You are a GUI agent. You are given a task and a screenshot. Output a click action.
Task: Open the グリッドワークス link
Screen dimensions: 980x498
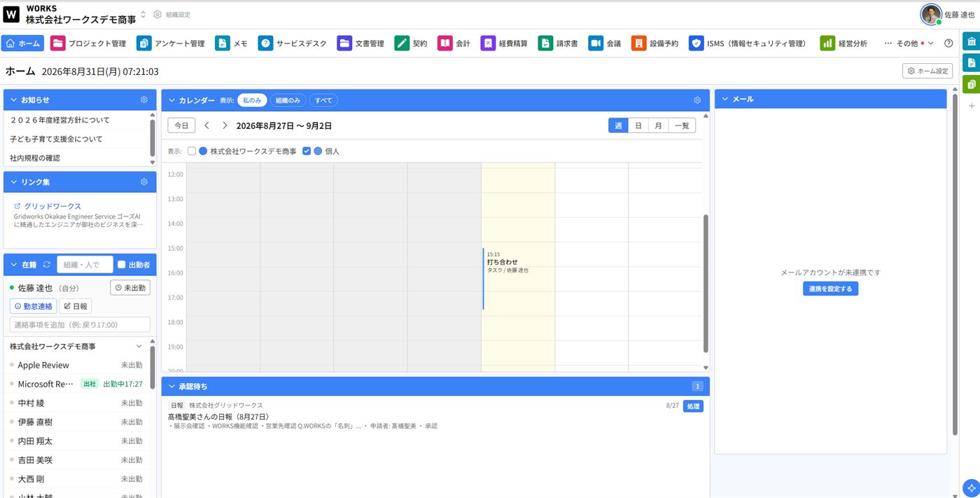tap(52, 207)
